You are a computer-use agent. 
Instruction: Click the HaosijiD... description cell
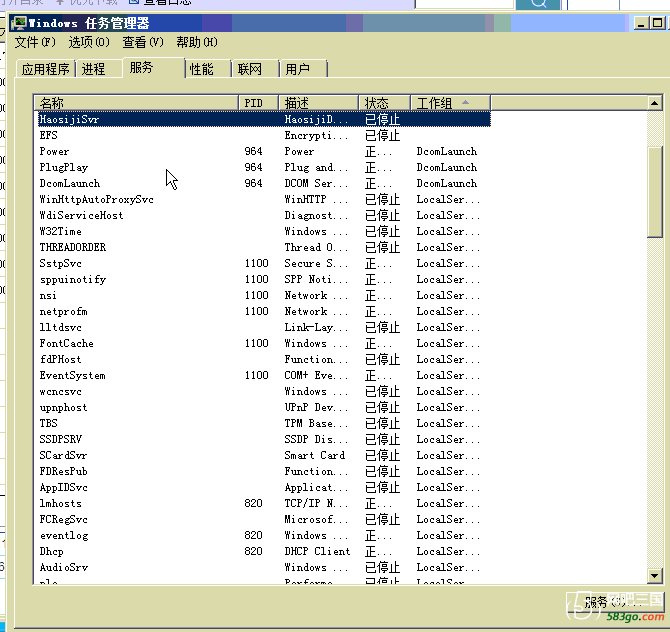tap(316, 119)
